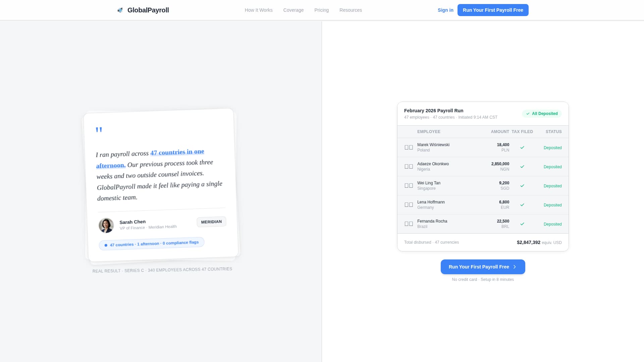Toggle the checkbox beside Lena Hoffmann
Screen dimensions: 644x362
[x=407, y=204]
